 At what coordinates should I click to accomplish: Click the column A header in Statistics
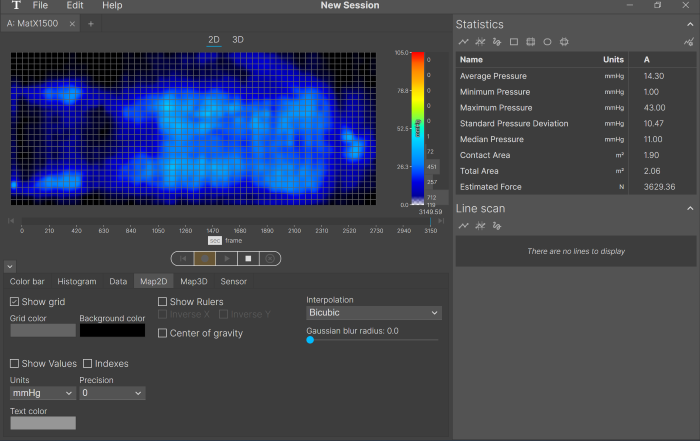(x=646, y=60)
